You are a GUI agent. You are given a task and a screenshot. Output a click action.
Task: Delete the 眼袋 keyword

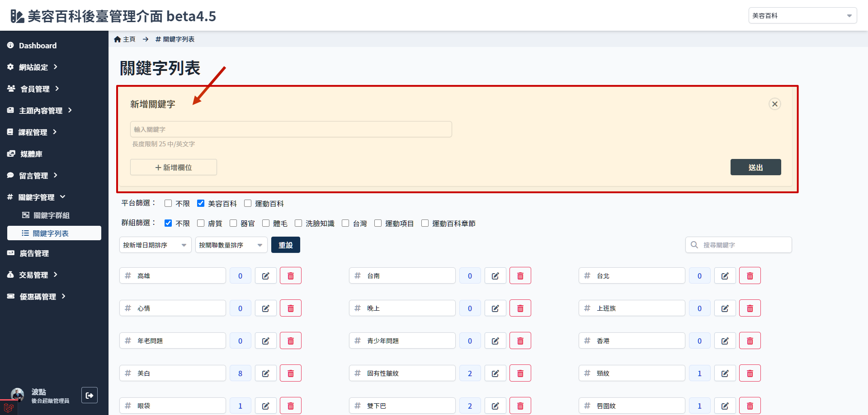[x=291, y=406]
